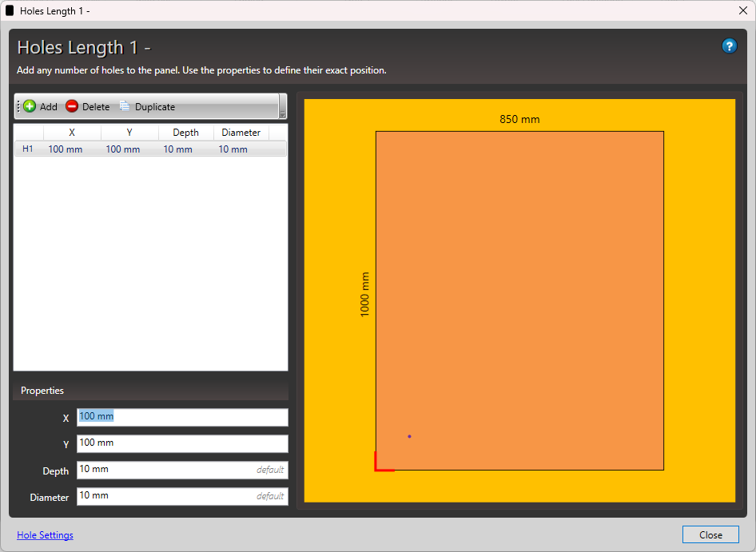
Task: Click H1 row Depth value 10 mm
Action: click(177, 149)
